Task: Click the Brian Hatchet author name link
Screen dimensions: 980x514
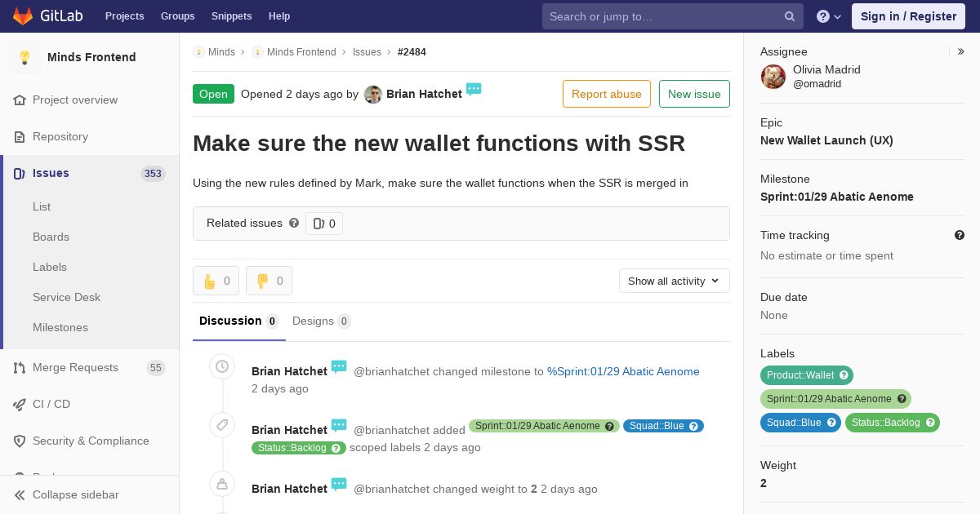Action: click(424, 94)
